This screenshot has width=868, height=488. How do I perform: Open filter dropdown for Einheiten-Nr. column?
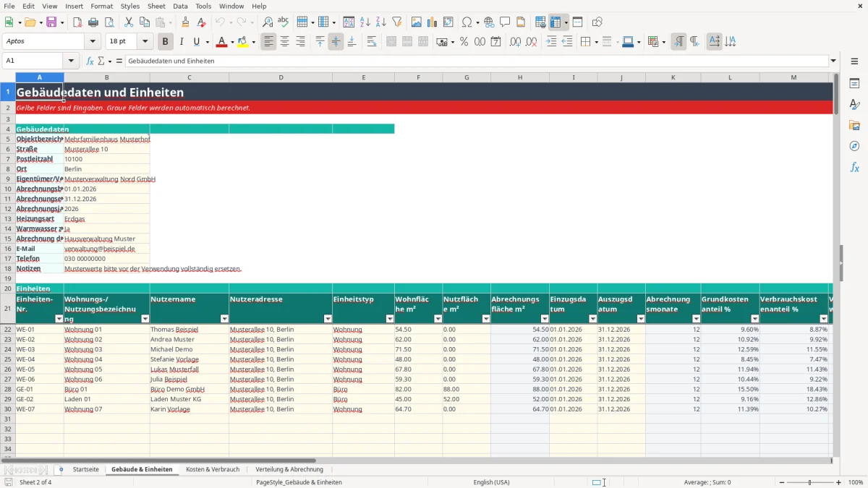(x=59, y=319)
